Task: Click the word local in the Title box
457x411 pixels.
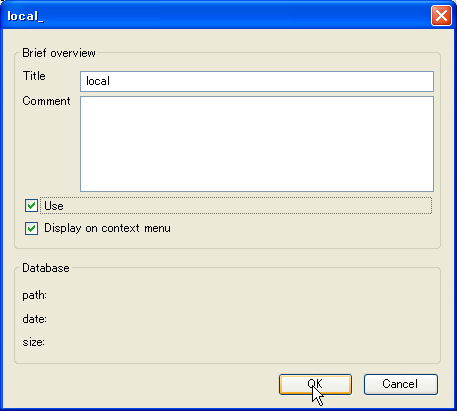Action: tap(98, 81)
